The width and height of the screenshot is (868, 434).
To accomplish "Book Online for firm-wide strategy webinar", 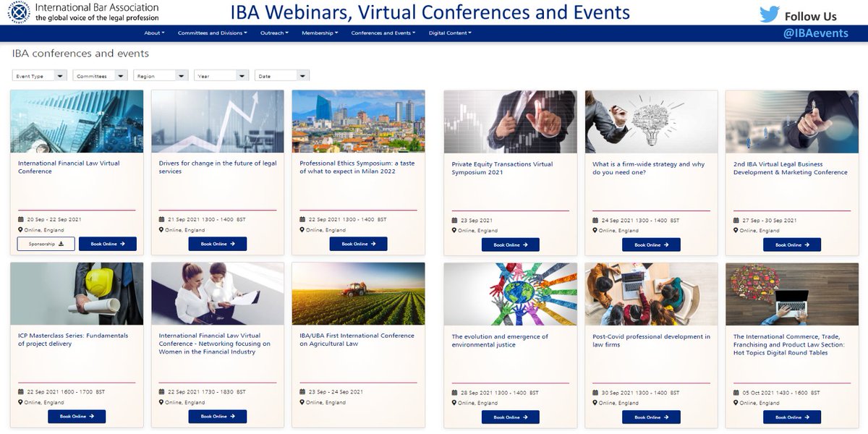I will tap(651, 244).
